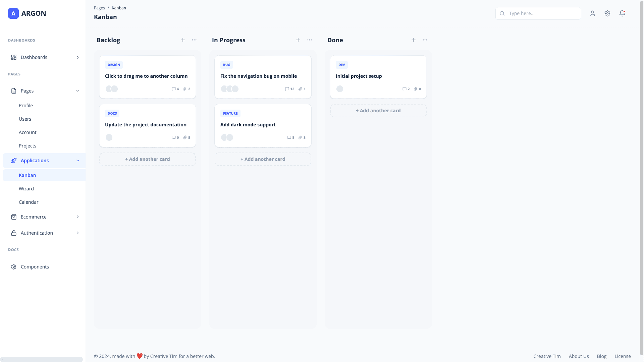Open notifications via the bell icon

(x=622, y=13)
